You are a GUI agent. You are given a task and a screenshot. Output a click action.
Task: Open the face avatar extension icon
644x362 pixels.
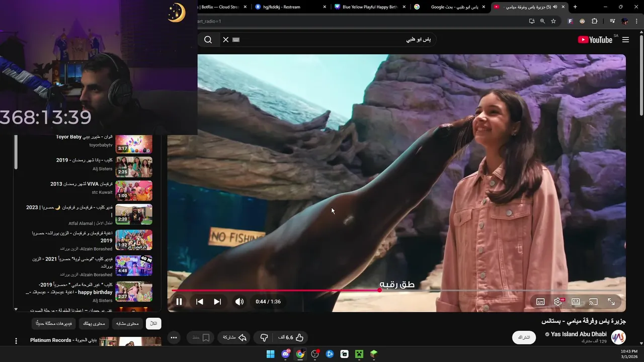(582, 21)
